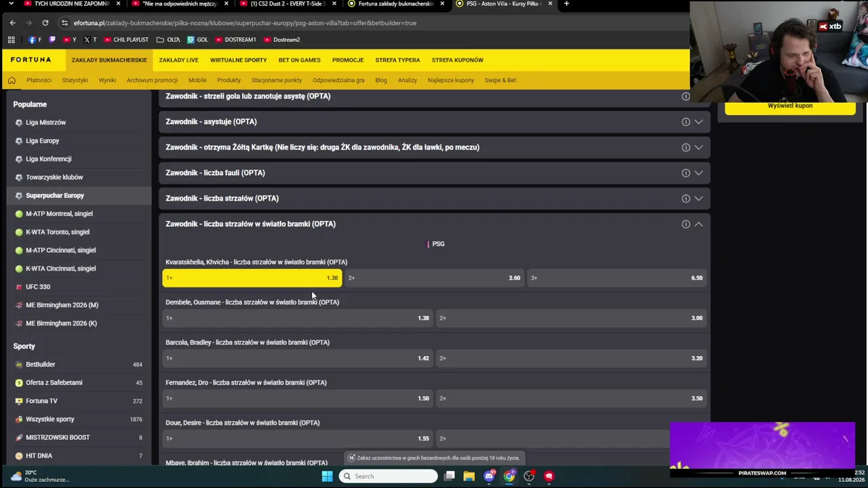Open info icon for gola lub asystę market

point(686,96)
